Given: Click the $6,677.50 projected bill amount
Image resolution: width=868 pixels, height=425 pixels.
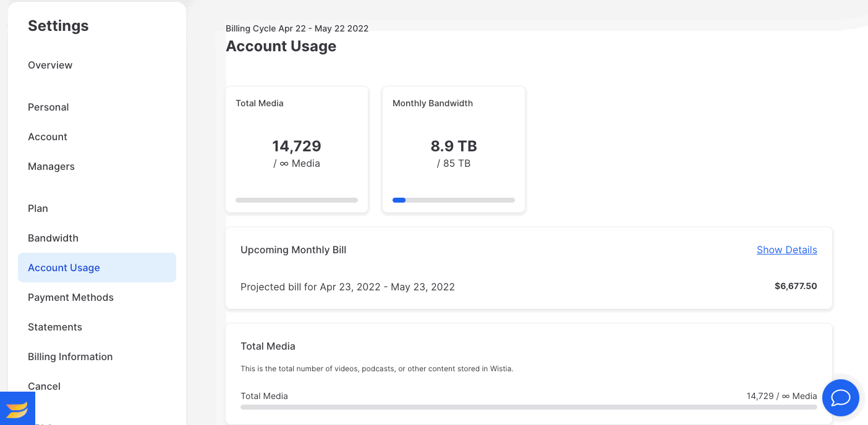Looking at the screenshot, I should tap(796, 286).
